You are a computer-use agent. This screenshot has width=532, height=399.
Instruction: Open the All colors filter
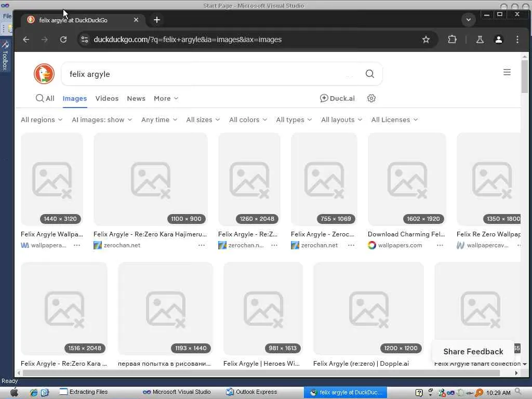tap(248, 120)
